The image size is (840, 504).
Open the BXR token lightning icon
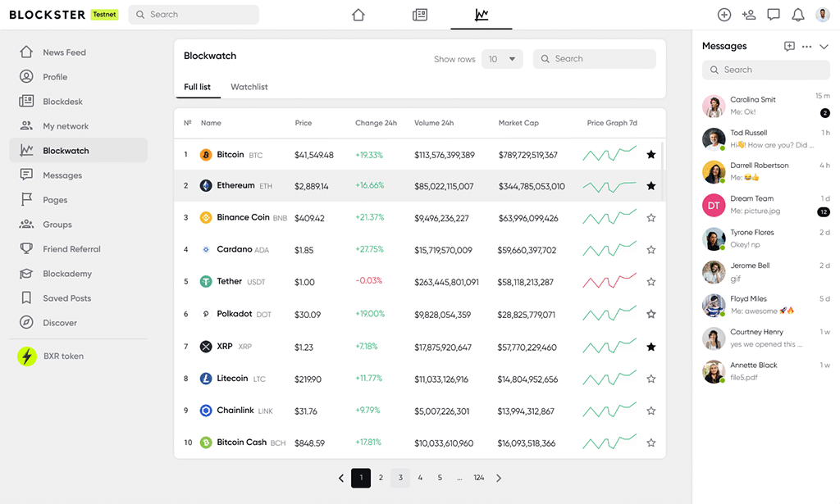click(27, 356)
